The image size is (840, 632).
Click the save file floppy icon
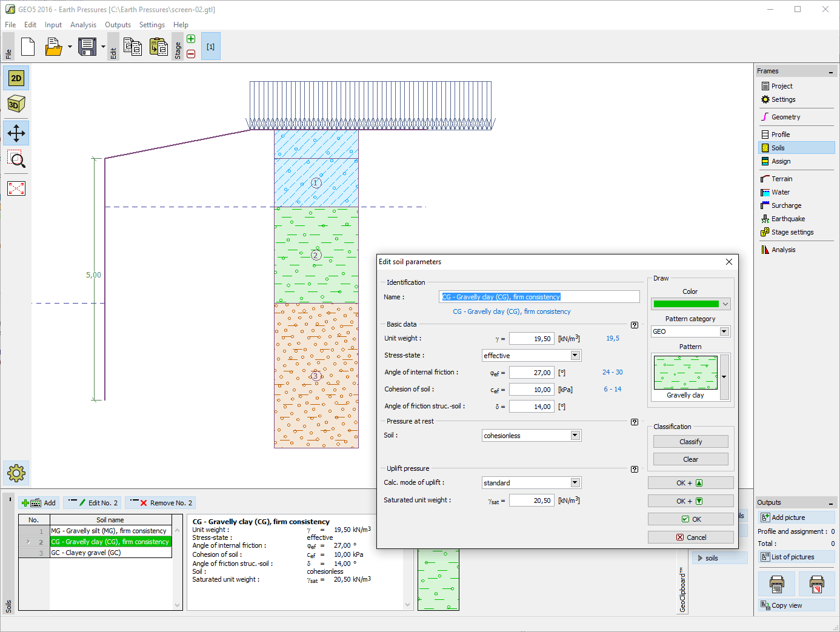tap(87, 47)
